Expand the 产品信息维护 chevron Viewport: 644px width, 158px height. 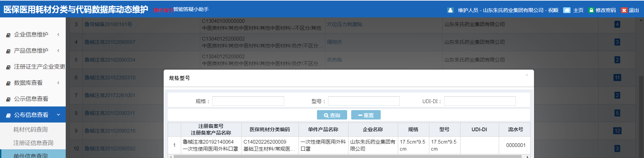58,51
